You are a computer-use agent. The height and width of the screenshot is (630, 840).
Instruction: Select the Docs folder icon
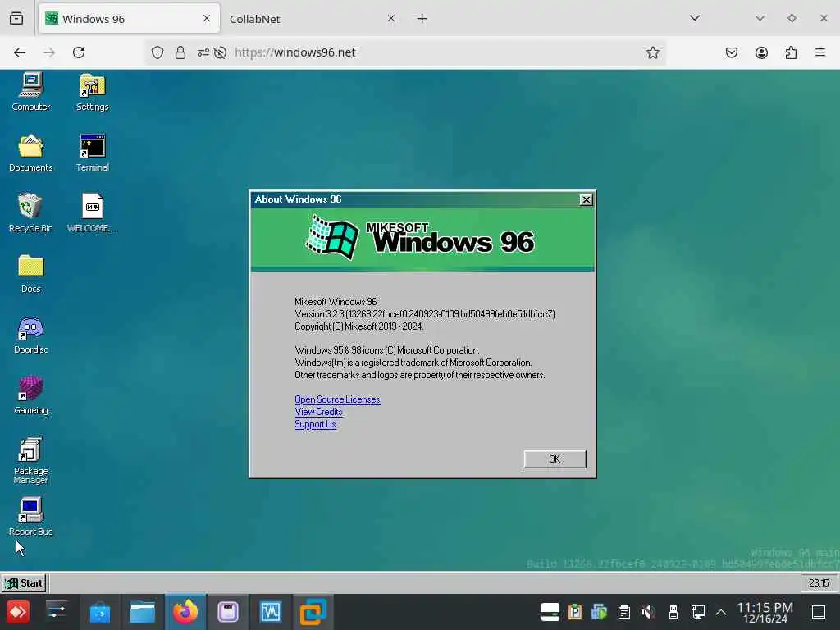(30, 274)
